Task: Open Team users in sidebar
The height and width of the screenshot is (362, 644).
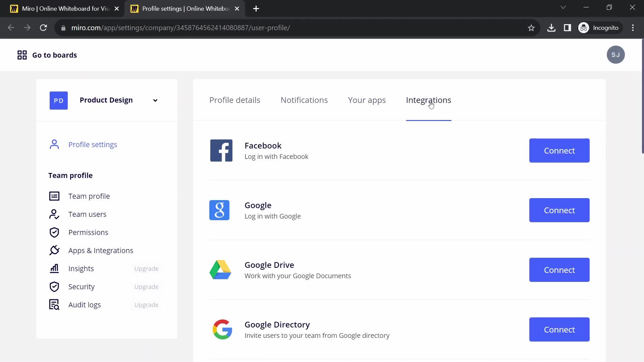Action: click(x=87, y=214)
